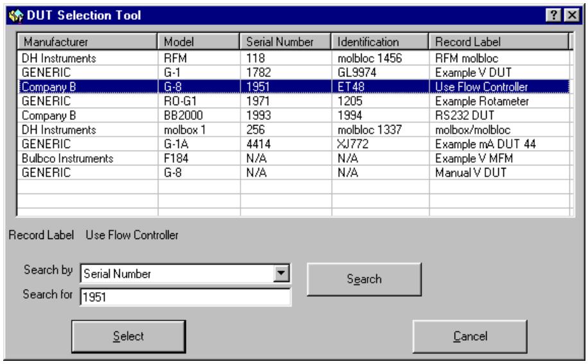Click the Search for input field
Viewport: 588px width, 364px height.
click(x=185, y=297)
